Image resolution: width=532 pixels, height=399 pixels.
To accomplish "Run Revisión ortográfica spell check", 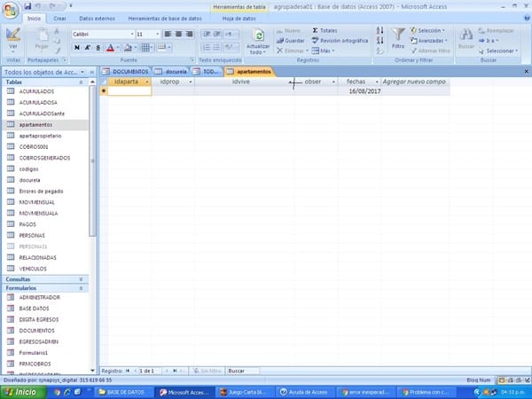I will click(340, 41).
